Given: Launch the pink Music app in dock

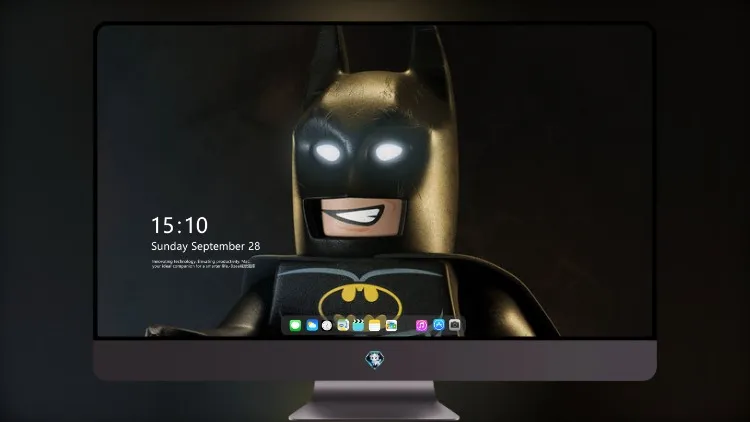Looking at the screenshot, I should click(x=421, y=326).
